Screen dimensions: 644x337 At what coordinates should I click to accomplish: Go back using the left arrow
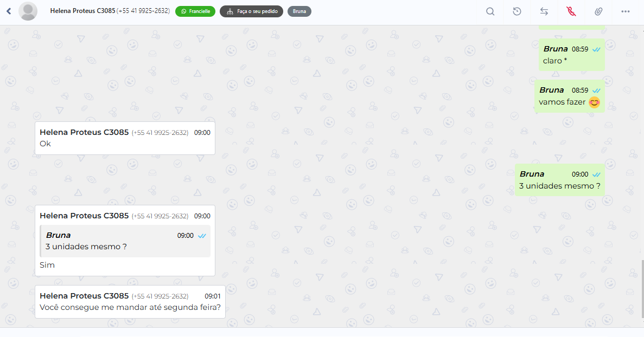pyautogui.click(x=9, y=11)
